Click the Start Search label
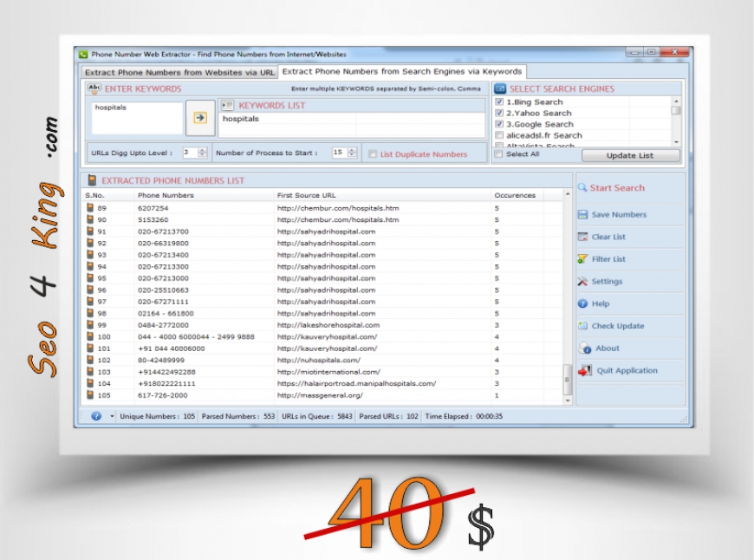This screenshot has width=754, height=560. pos(617,188)
